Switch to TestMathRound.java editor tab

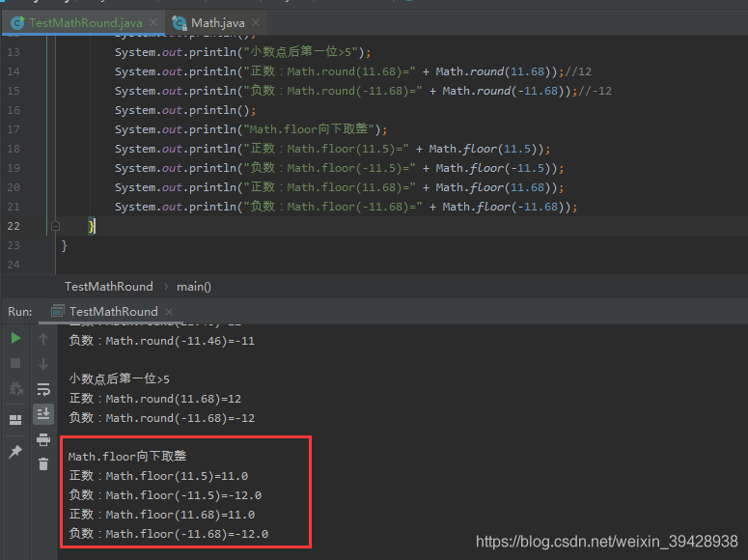(83, 22)
